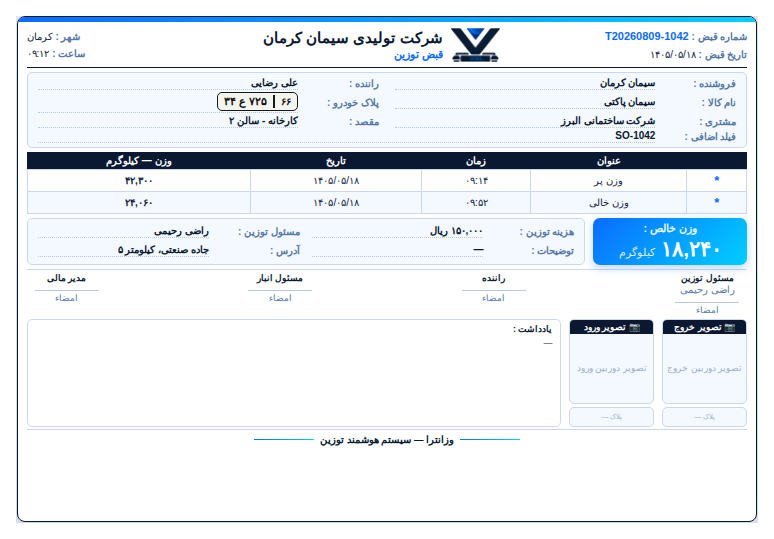Click the یادداشت label in the notes box
This screenshot has height=539, width=774.
tap(532, 329)
